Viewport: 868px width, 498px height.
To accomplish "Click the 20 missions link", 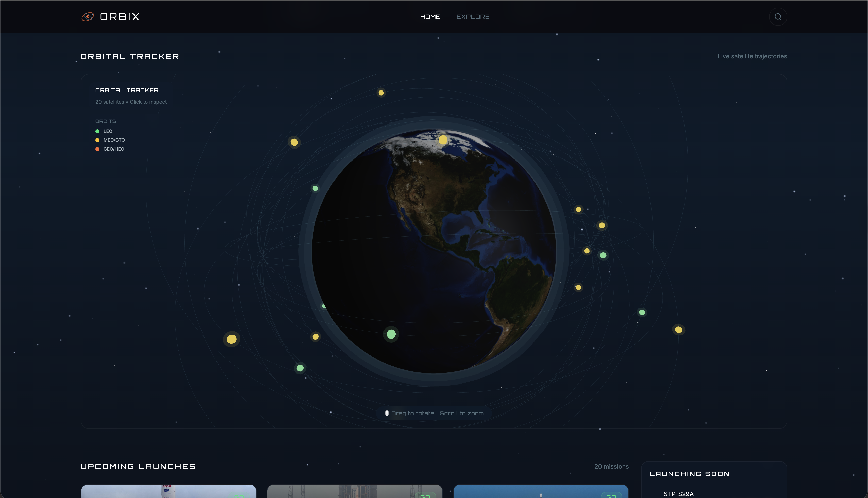I will click(x=611, y=466).
